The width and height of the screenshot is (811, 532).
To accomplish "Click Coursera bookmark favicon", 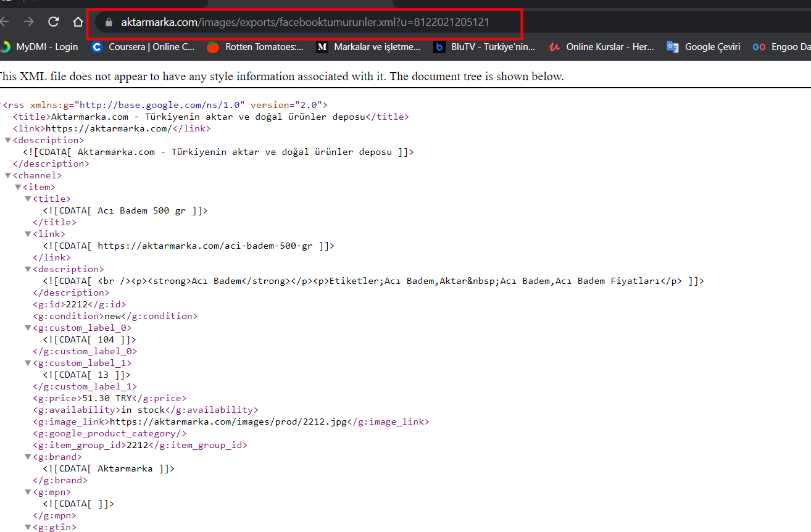I will (96, 47).
